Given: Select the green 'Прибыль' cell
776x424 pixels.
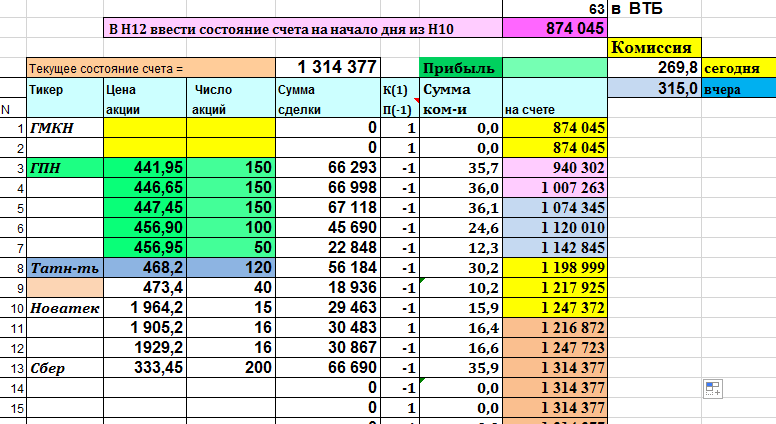Looking at the screenshot, I should 461,68.
